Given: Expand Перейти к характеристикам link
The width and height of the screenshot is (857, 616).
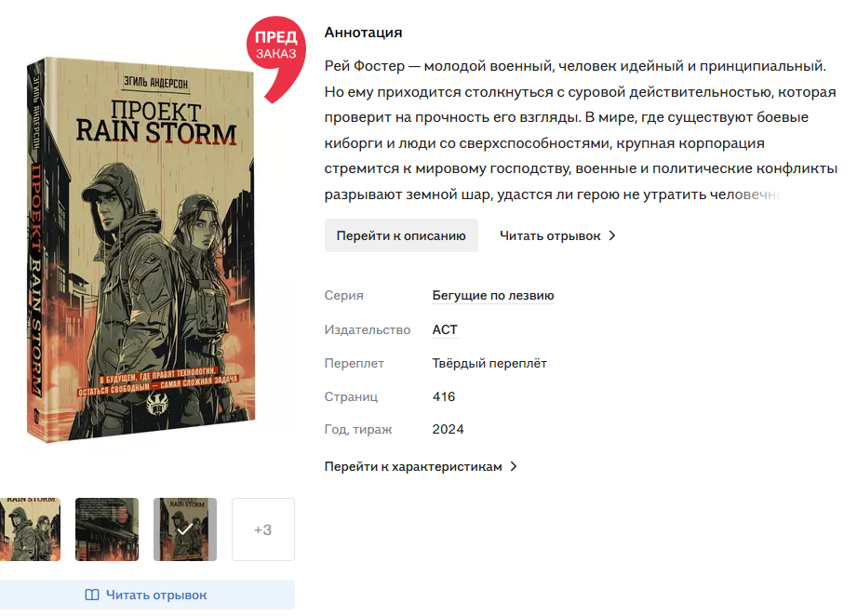Looking at the screenshot, I should point(421,466).
